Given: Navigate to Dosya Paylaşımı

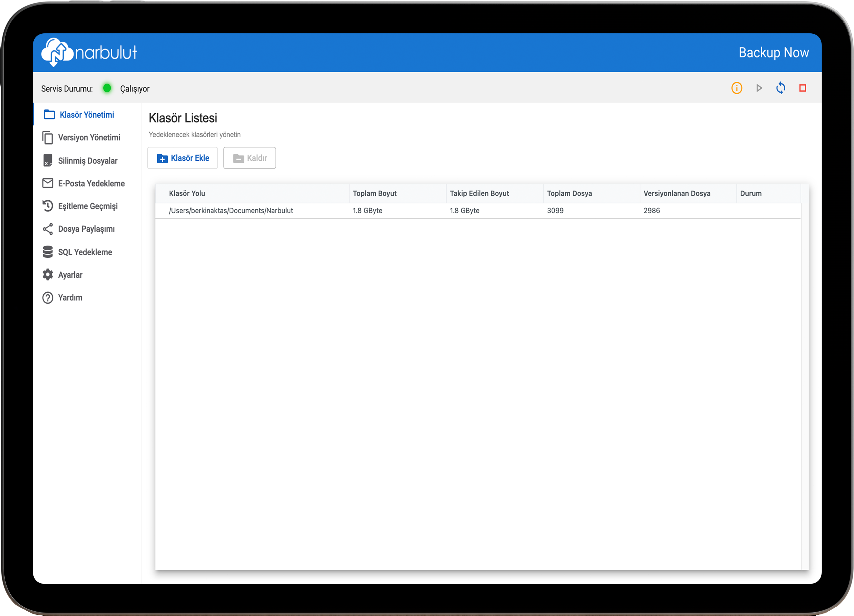Looking at the screenshot, I should tap(87, 229).
